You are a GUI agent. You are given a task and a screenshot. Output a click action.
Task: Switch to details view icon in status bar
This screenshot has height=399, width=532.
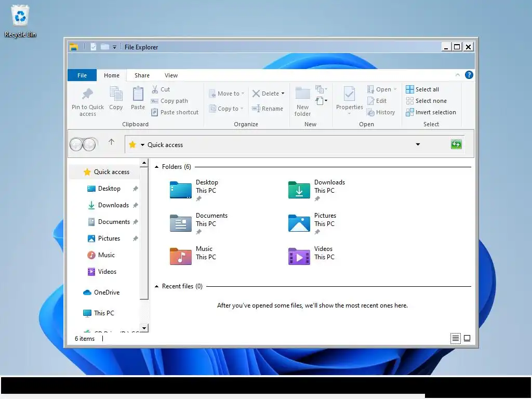455,338
